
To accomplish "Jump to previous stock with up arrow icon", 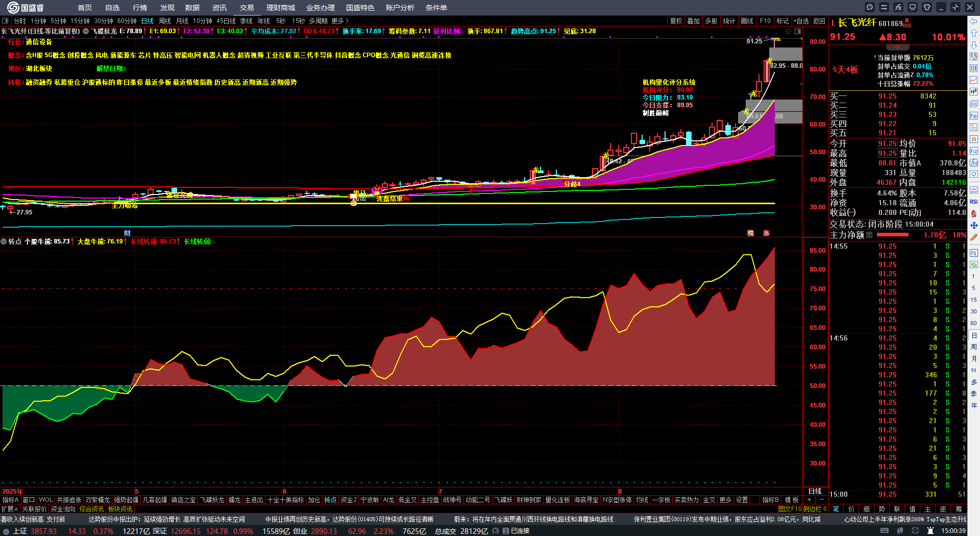I will 974,33.
